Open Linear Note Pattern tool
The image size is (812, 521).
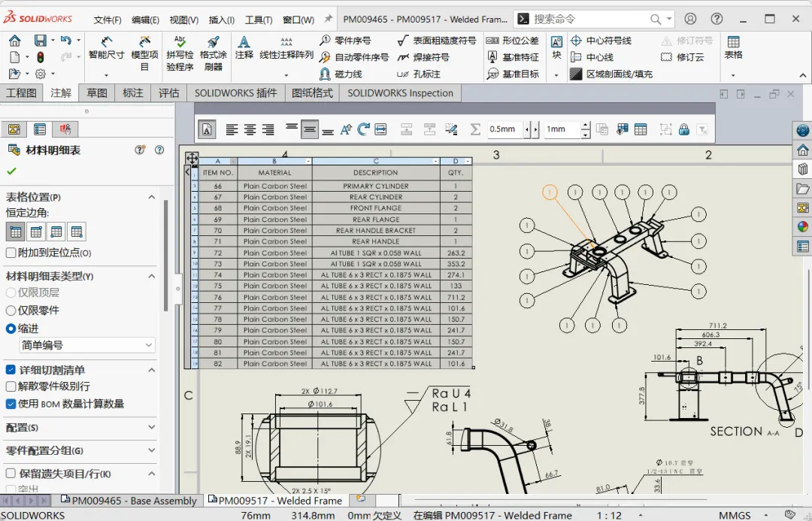(286, 47)
